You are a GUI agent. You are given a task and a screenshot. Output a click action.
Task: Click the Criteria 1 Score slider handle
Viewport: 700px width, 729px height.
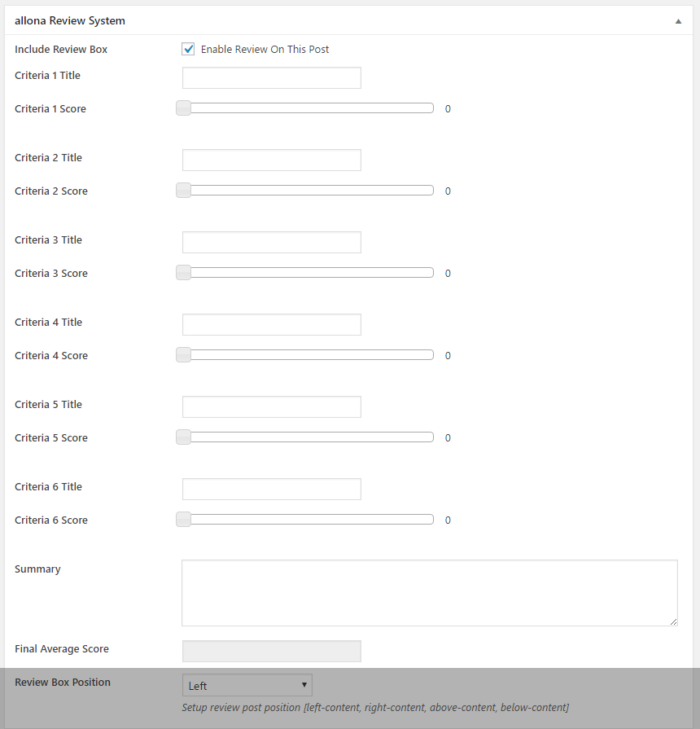(x=184, y=108)
